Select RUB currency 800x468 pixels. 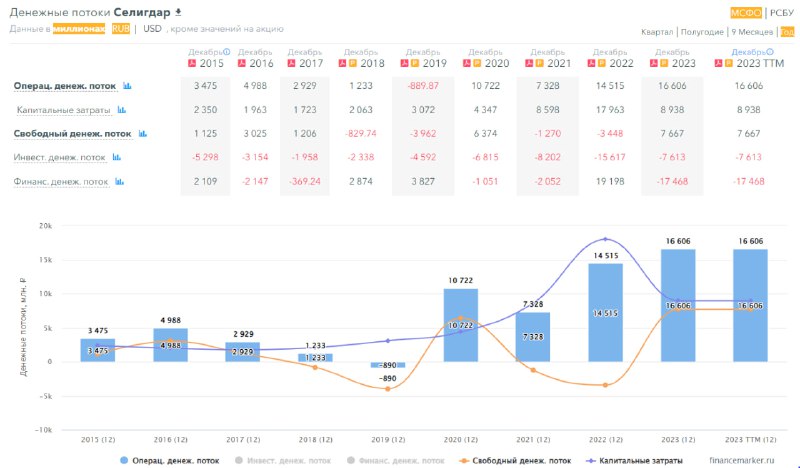pos(121,29)
